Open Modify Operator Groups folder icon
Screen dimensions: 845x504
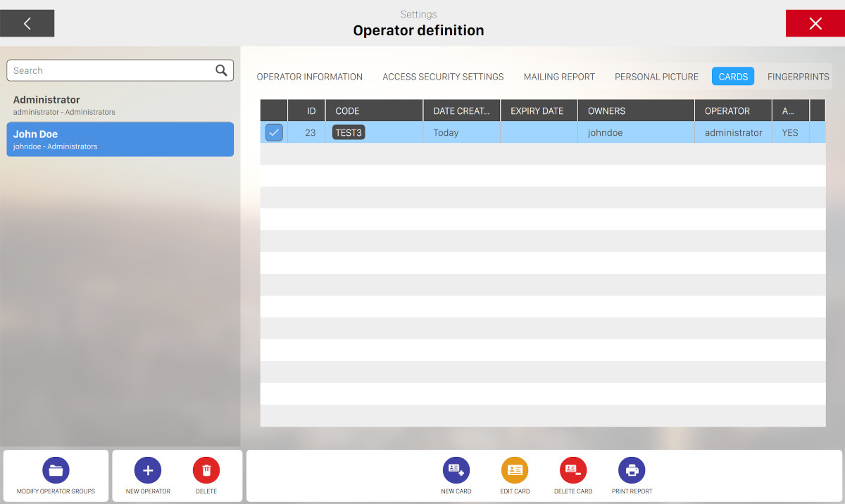56,470
